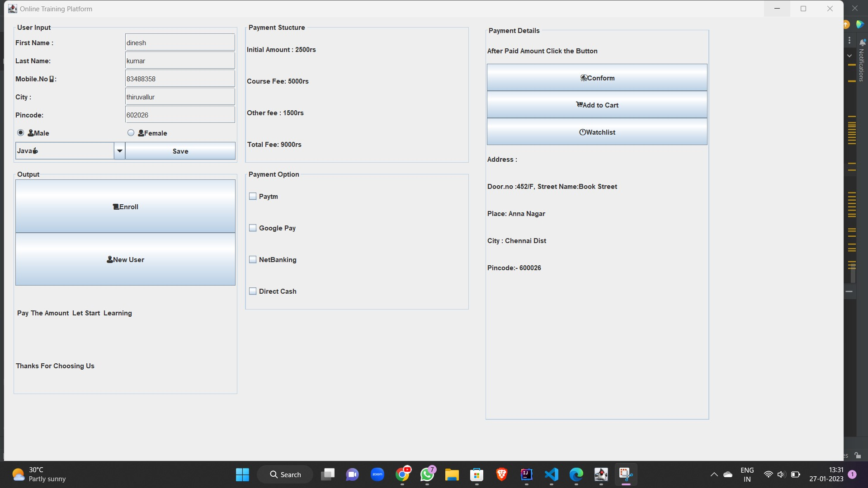Open Snipping Tool in the taskbar

(626, 474)
